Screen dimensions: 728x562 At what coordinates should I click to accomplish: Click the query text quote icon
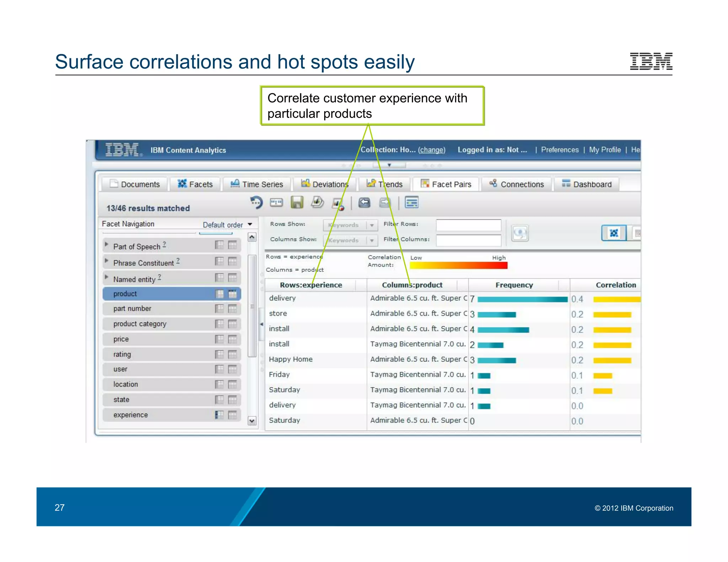tap(276, 202)
